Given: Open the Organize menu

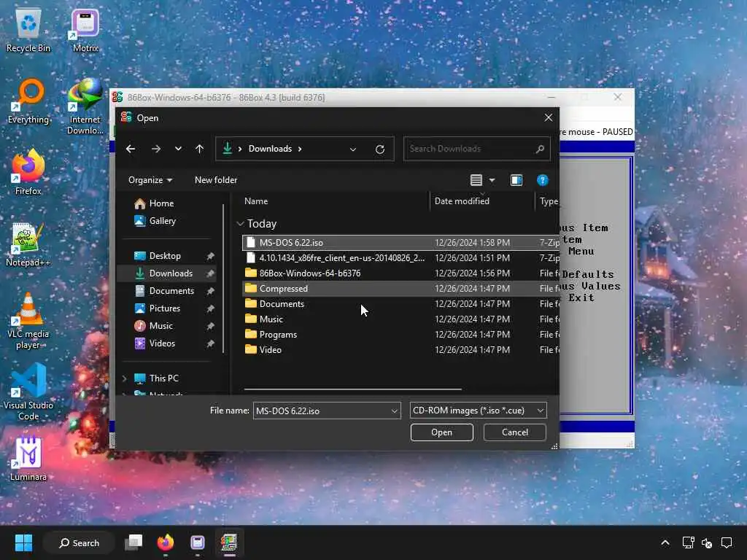Looking at the screenshot, I should click(150, 180).
